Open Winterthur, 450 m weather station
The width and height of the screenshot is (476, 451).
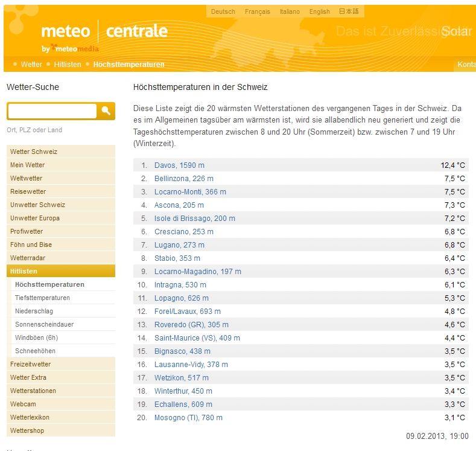(183, 391)
